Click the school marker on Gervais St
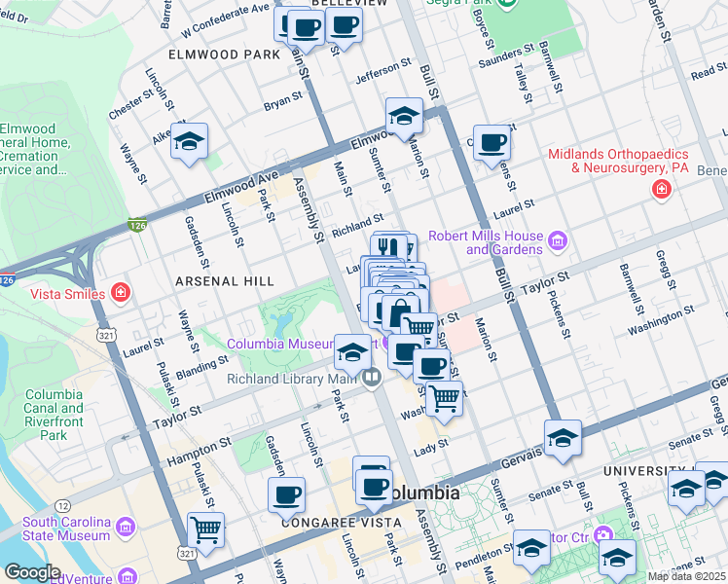Screen dimensions: 728x584 (x=563, y=441)
